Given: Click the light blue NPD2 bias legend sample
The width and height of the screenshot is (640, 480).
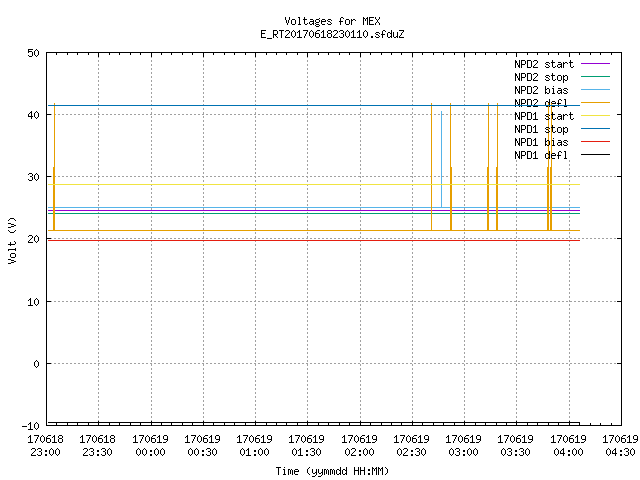Looking at the screenshot, I should tap(595, 90).
